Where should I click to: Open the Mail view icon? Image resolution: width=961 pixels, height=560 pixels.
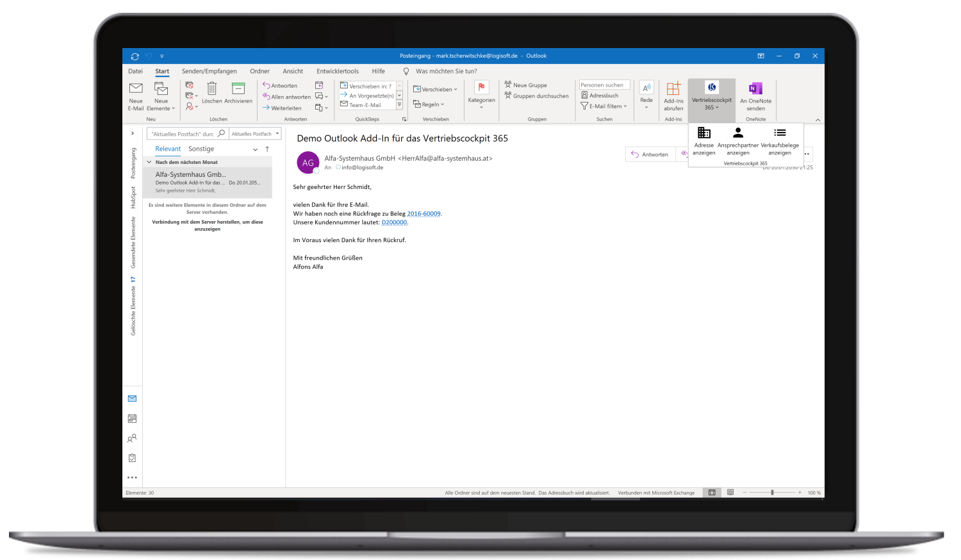[132, 399]
